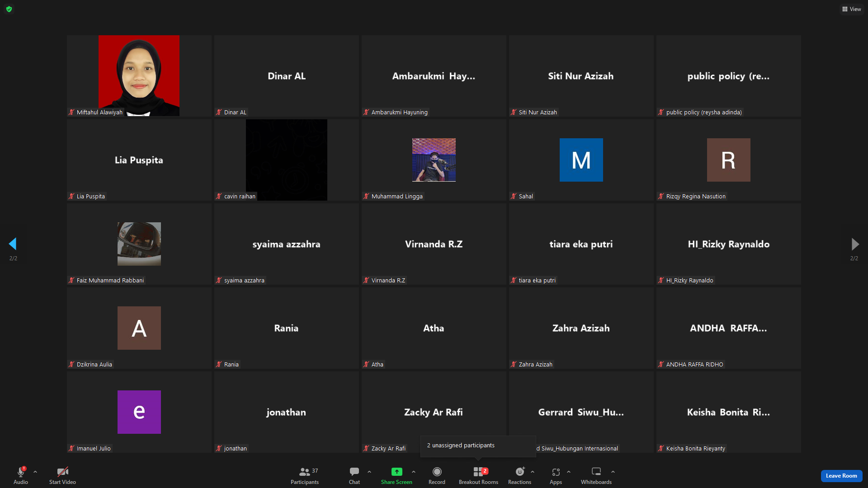Image resolution: width=868 pixels, height=488 pixels.
Task: Select the Dinar AL participant tile
Action: coord(287,76)
